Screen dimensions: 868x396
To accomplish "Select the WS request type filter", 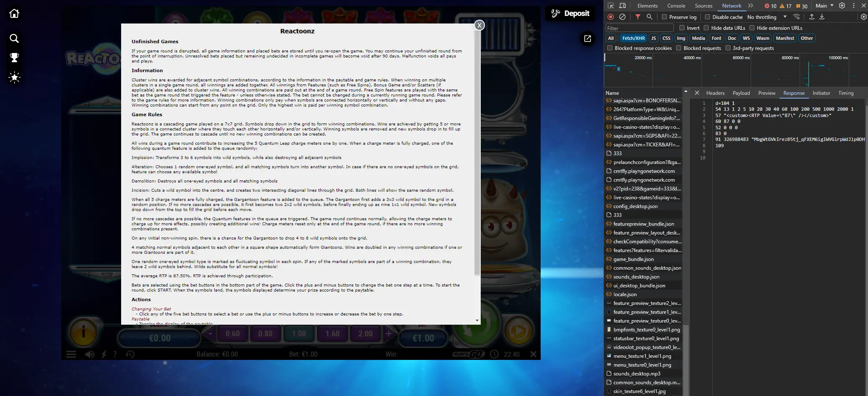I will coord(746,38).
